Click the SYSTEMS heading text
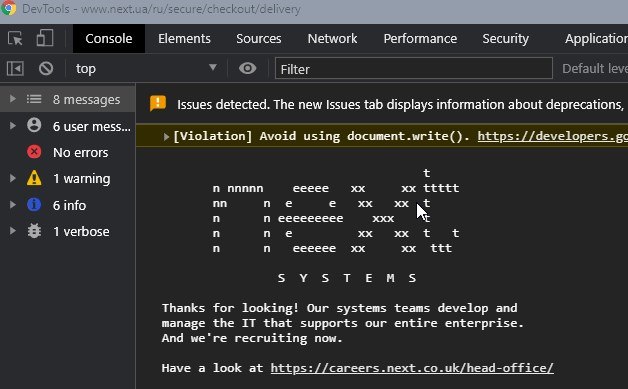This screenshot has width=628, height=389. [x=347, y=278]
